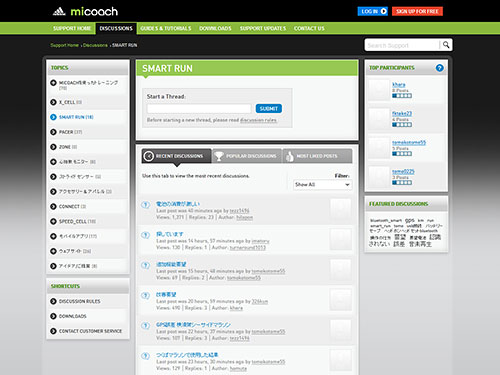Select CONNECT topic in sidebar

72,206
